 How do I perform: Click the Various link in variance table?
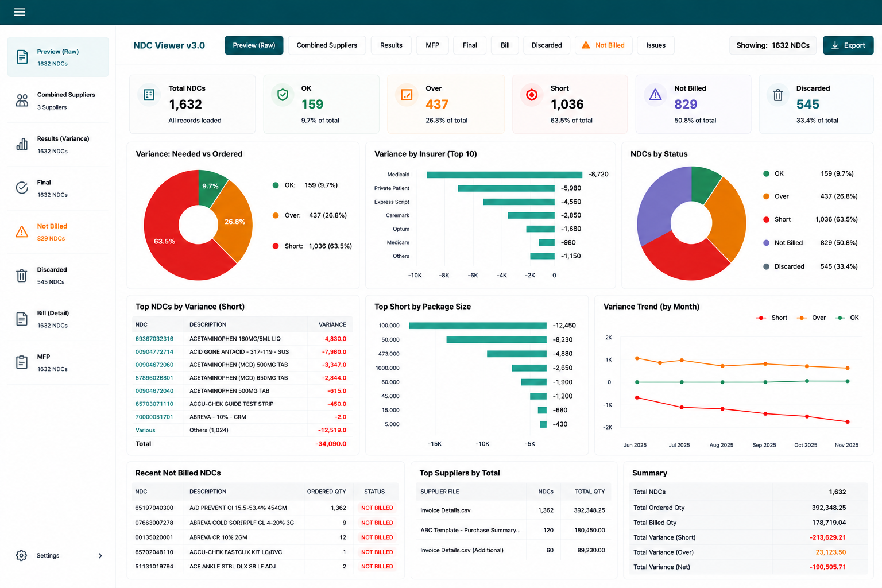pos(145,430)
